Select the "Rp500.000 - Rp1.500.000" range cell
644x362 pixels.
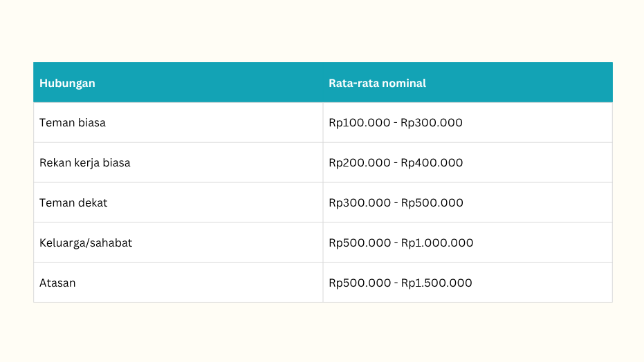[x=401, y=283]
